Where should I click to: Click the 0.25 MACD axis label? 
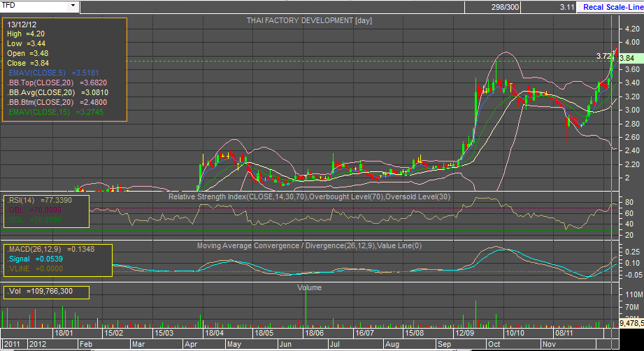click(631, 252)
